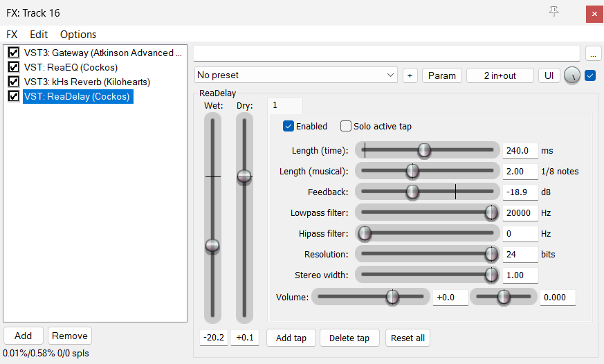Screen dimensions: 604x364
Task: Click the 2.00 musical length field
Action: tap(520, 172)
